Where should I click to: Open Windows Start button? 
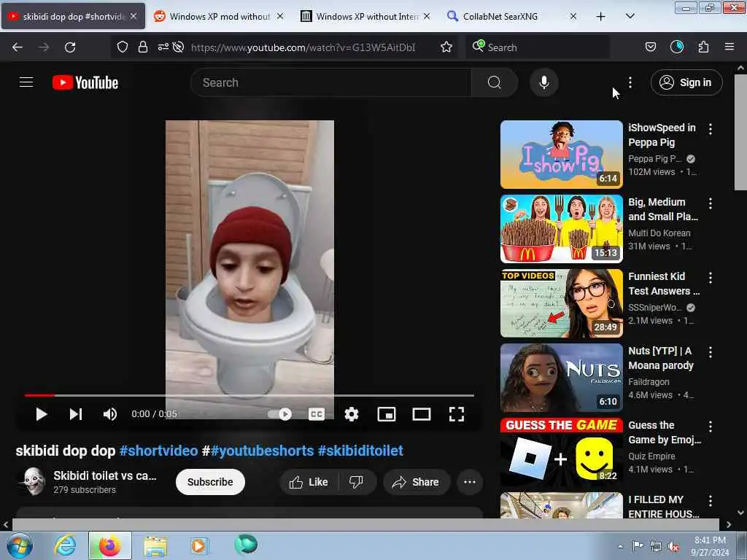(20, 545)
